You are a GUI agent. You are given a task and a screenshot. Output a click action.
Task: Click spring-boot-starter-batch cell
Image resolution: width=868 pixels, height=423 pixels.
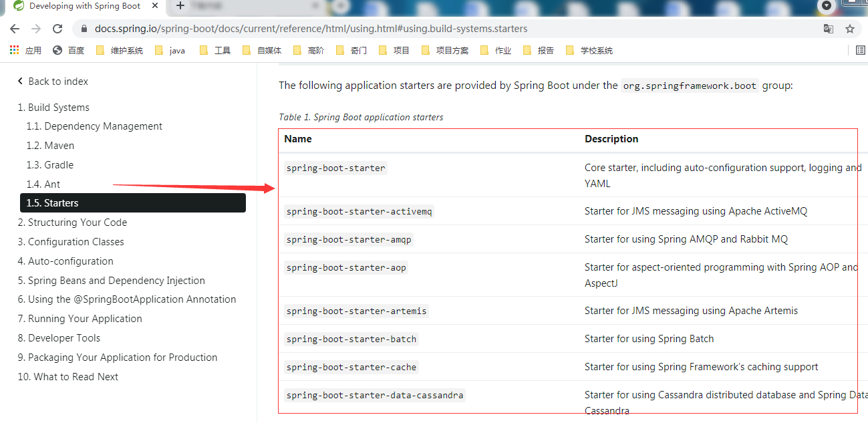tap(351, 339)
